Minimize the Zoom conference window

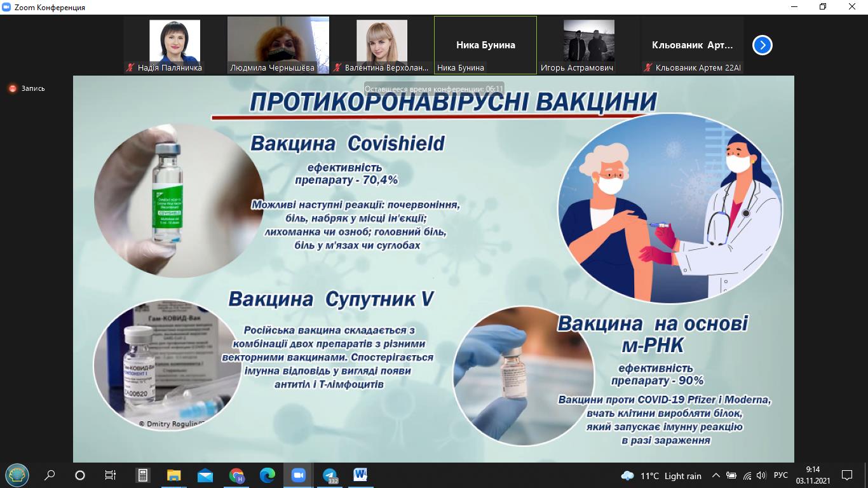[794, 7]
